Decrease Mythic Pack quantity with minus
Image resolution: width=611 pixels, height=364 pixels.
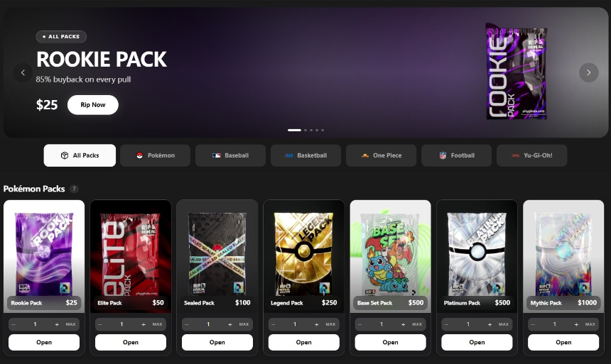coord(533,324)
